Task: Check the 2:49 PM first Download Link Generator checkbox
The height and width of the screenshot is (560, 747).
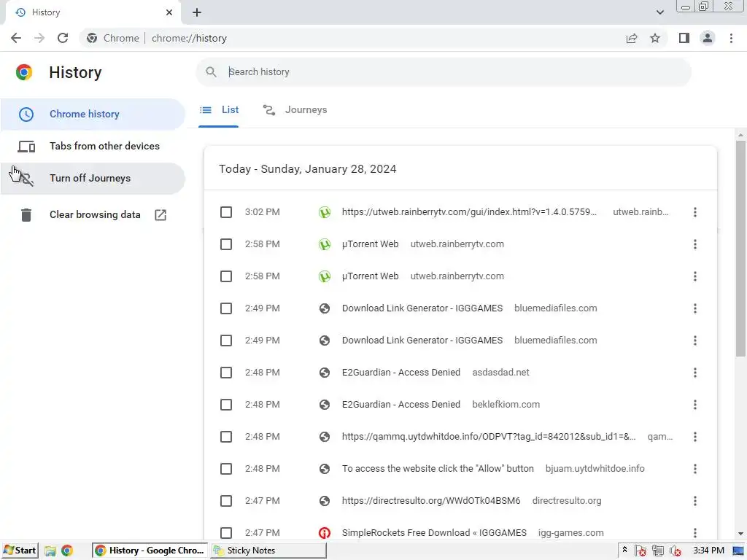Action: pyautogui.click(x=226, y=308)
